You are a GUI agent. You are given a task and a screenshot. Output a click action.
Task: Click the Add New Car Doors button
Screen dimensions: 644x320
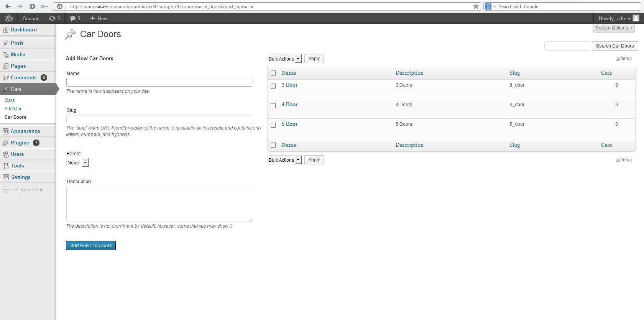[91, 246]
